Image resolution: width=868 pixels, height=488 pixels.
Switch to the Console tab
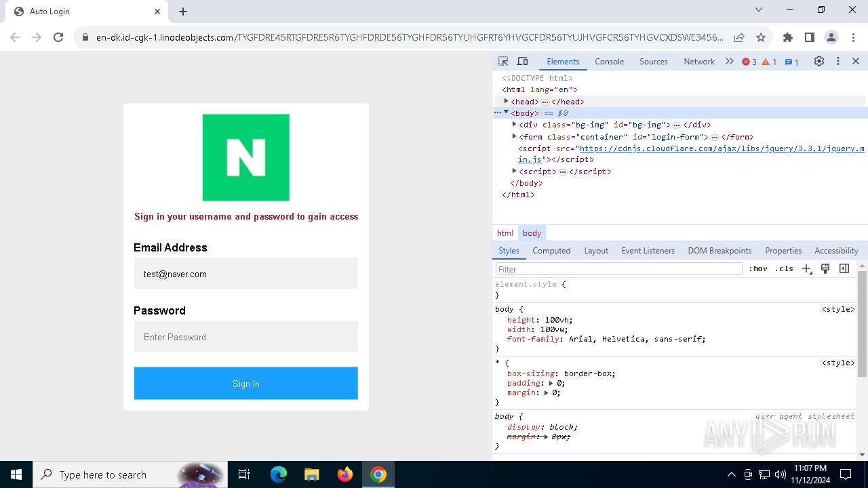pos(609,61)
